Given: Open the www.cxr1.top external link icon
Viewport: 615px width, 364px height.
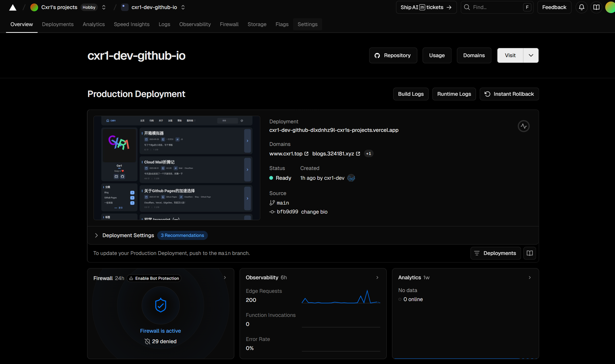Looking at the screenshot, I should (x=306, y=154).
